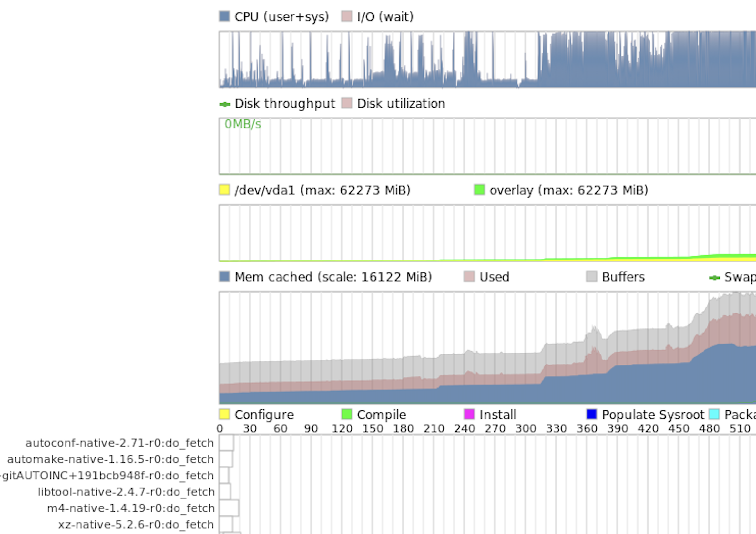This screenshot has width=756, height=534.
Task: Click the Mem cached legend swatch
Action: (224, 276)
